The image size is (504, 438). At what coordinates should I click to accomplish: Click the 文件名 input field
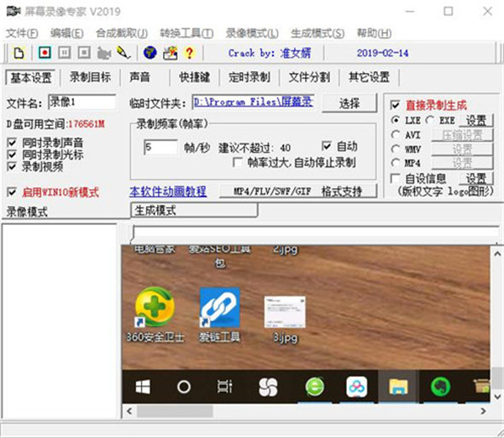click(x=81, y=102)
